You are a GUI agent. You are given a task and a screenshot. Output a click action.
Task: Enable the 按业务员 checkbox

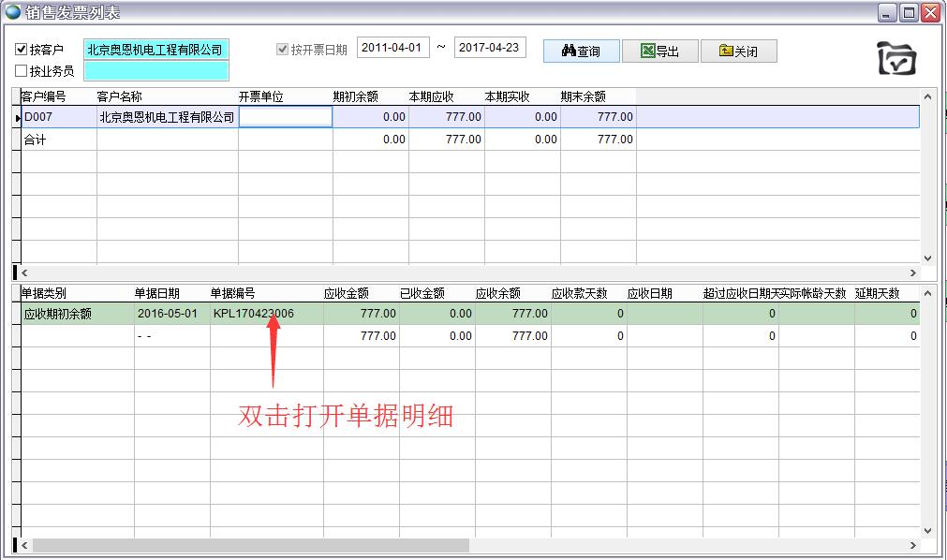(22, 70)
